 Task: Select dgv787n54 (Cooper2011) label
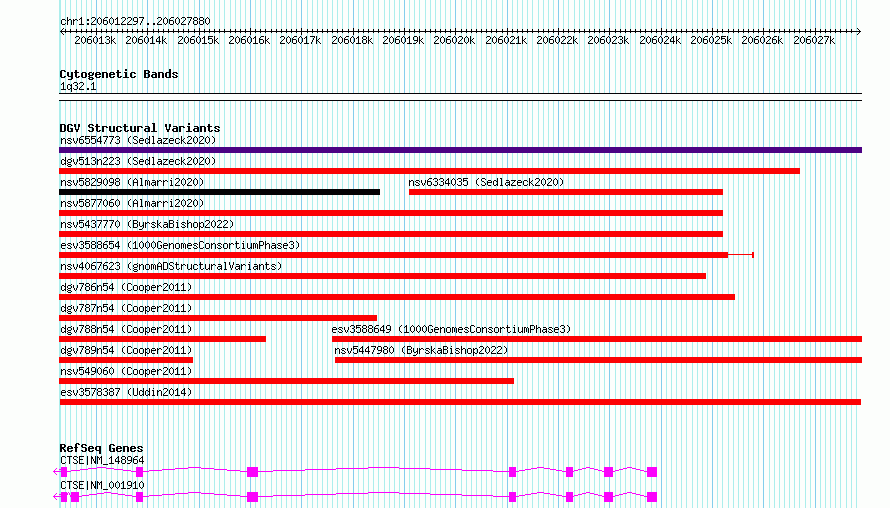coord(126,308)
